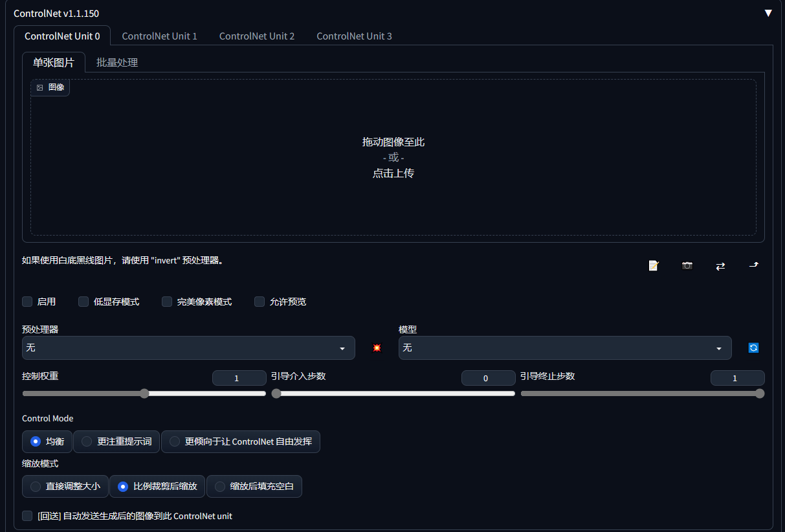The image size is (785, 532).
Task: Collapse the ControlNet v1.1.150 panel triangle
Action: pos(768,13)
